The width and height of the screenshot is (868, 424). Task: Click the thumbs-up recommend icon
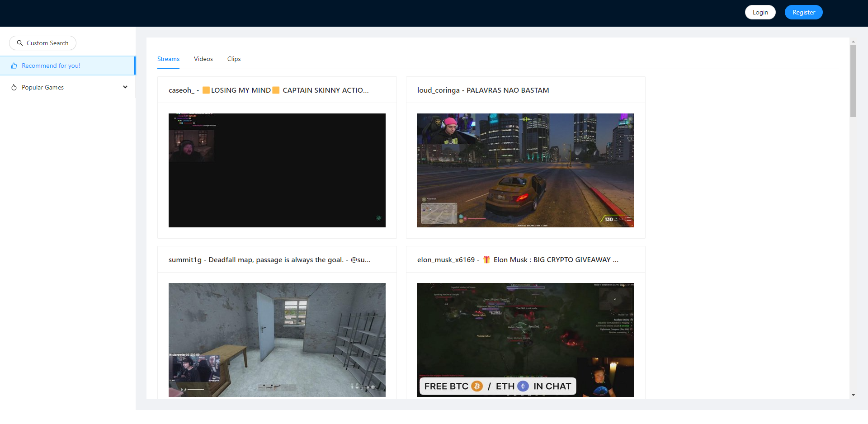tap(14, 66)
